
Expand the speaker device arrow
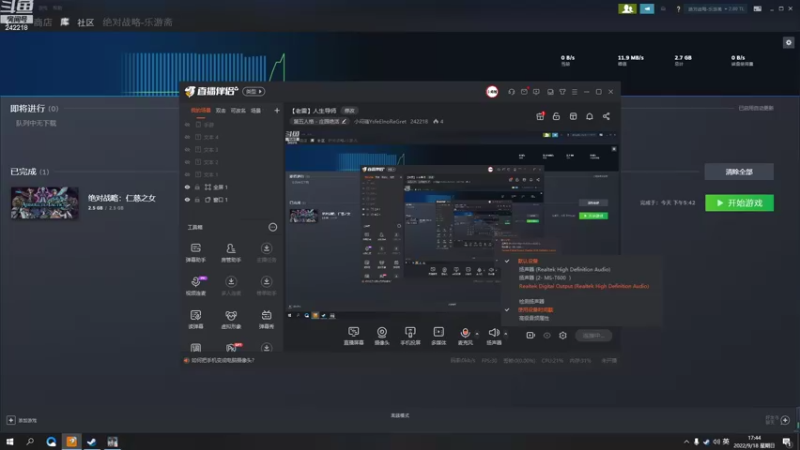click(x=506, y=334)
